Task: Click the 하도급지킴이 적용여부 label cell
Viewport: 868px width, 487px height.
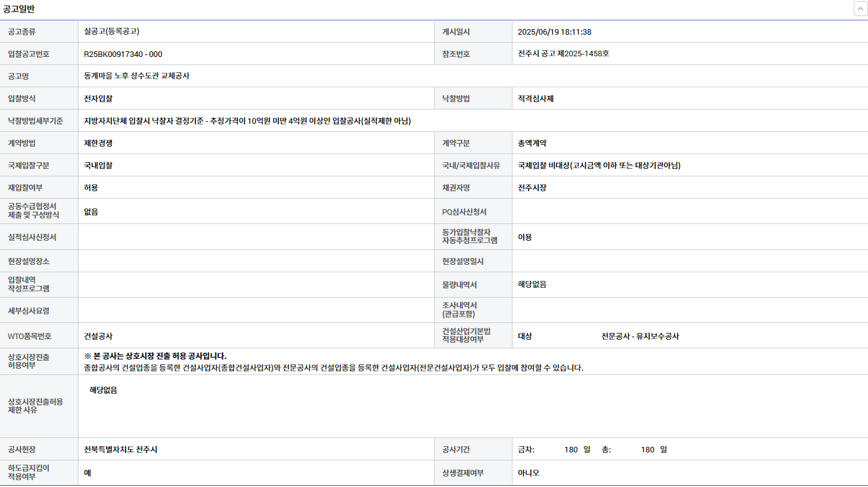Action: [28, 472]
